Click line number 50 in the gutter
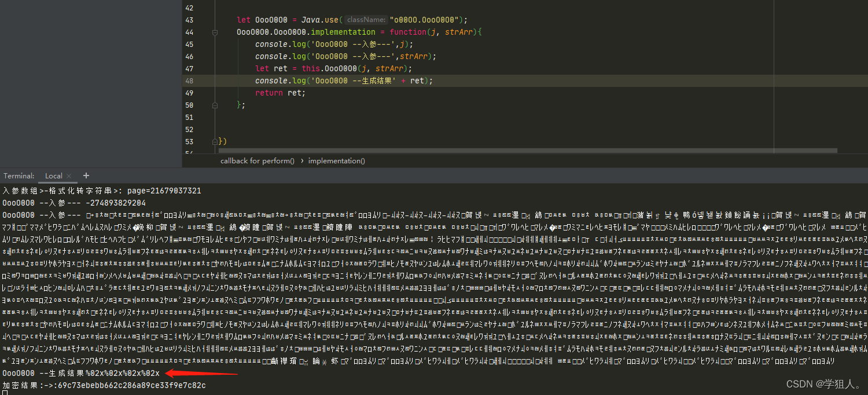 tap(190, 105)
